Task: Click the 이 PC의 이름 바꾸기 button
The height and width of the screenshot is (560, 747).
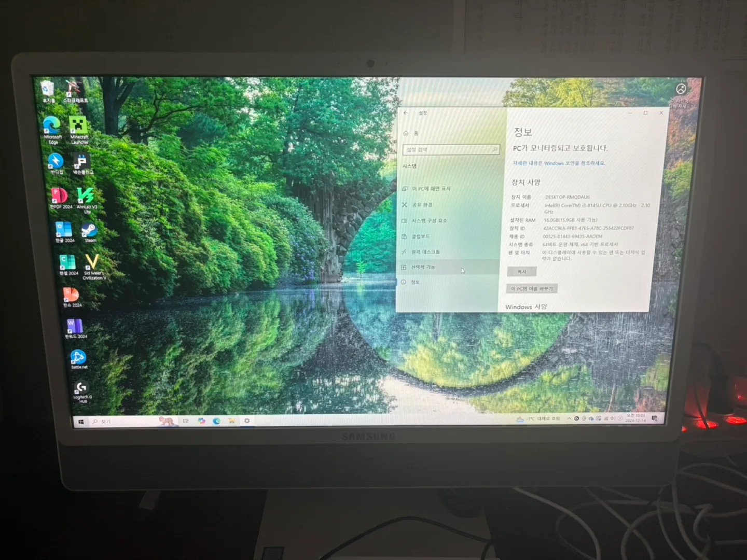Action: coord(532,289)
